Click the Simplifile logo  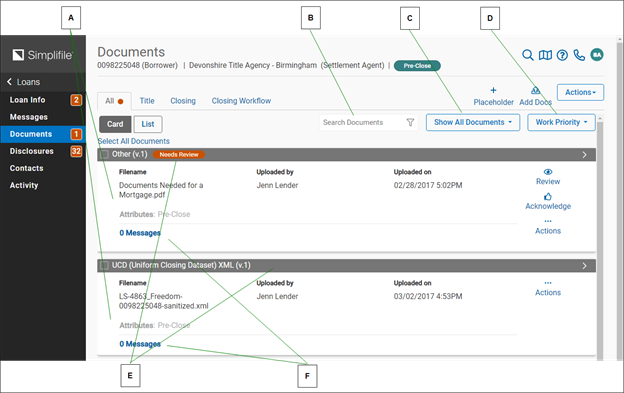(43, 55)
